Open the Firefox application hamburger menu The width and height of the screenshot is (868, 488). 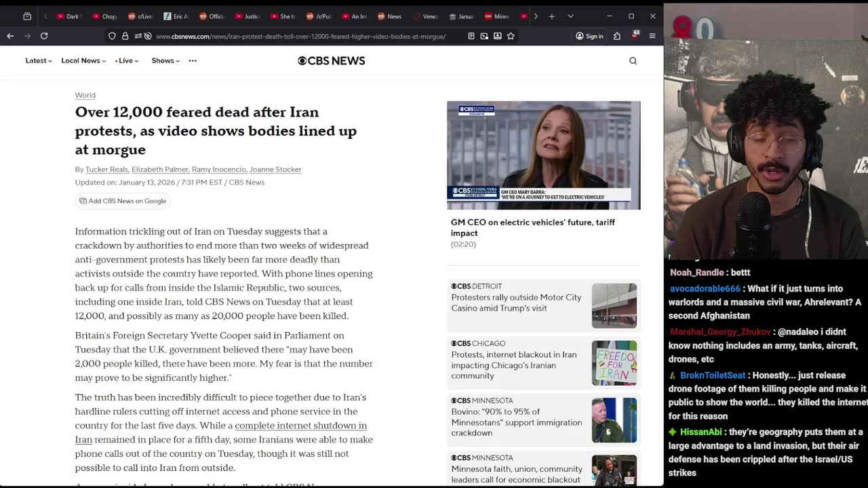click(x=652, y=36)
